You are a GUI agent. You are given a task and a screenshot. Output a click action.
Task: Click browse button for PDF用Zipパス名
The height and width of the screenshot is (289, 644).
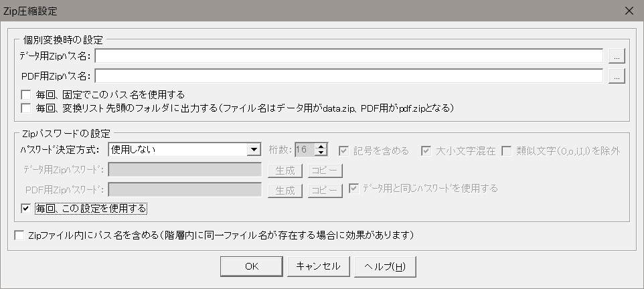click(x=617, y=76)
